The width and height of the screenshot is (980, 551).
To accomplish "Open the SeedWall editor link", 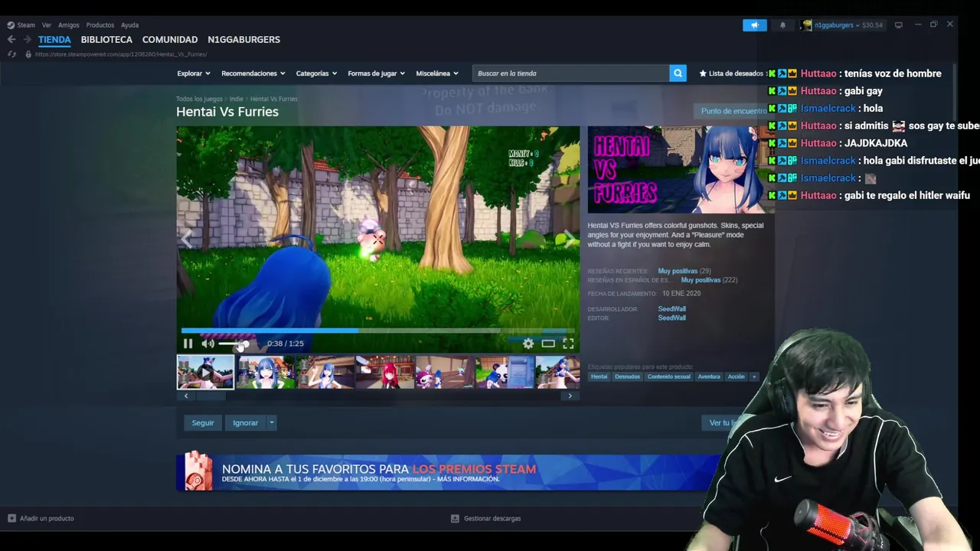I will [672, 318].
